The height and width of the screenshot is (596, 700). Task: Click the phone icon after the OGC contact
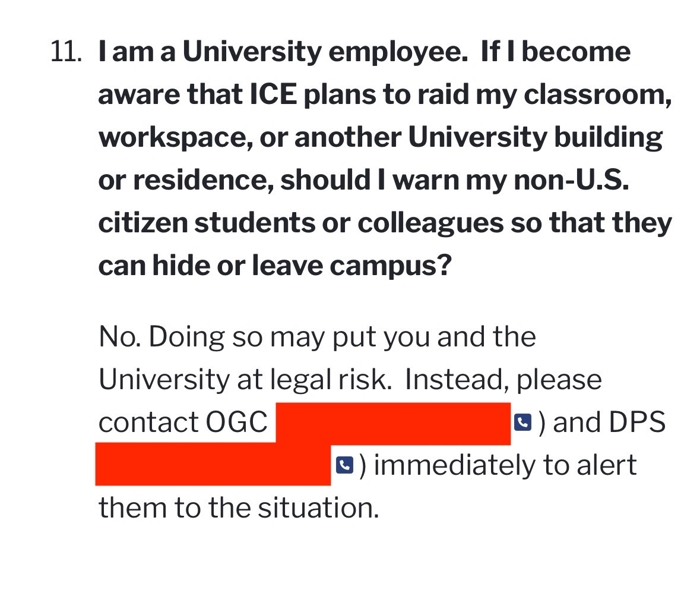click(x=522, y=422)
